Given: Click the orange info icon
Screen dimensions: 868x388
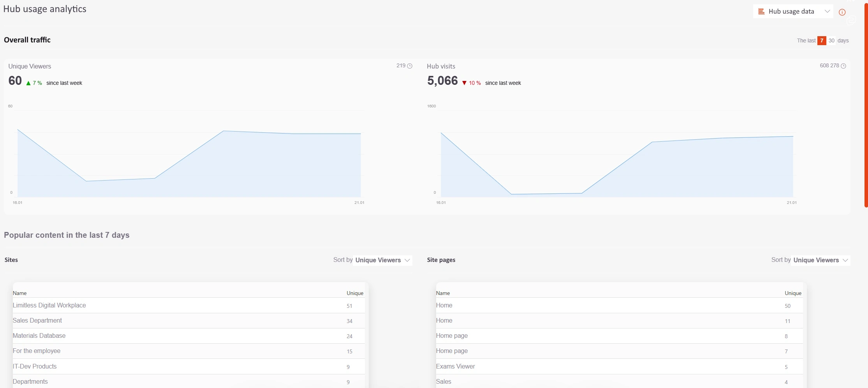Looking at the screenshot, I should pyautogui.click(x=842, y=12).
